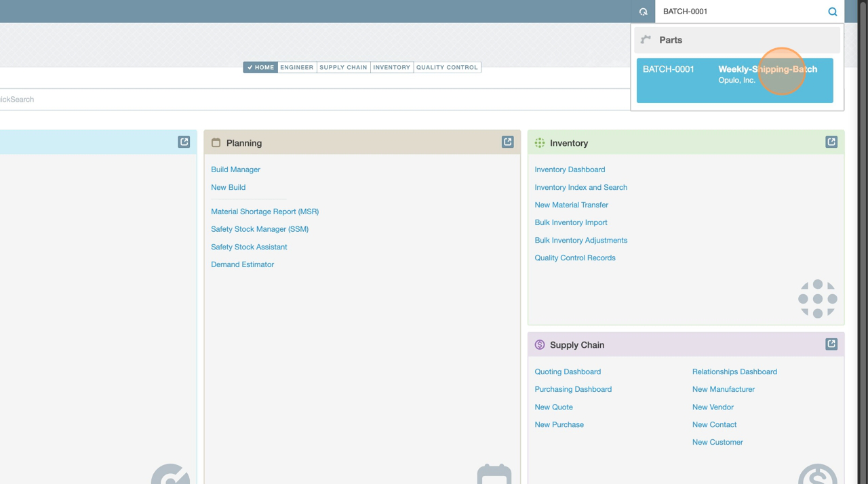Open the Build Manager link

click(235, 169)
